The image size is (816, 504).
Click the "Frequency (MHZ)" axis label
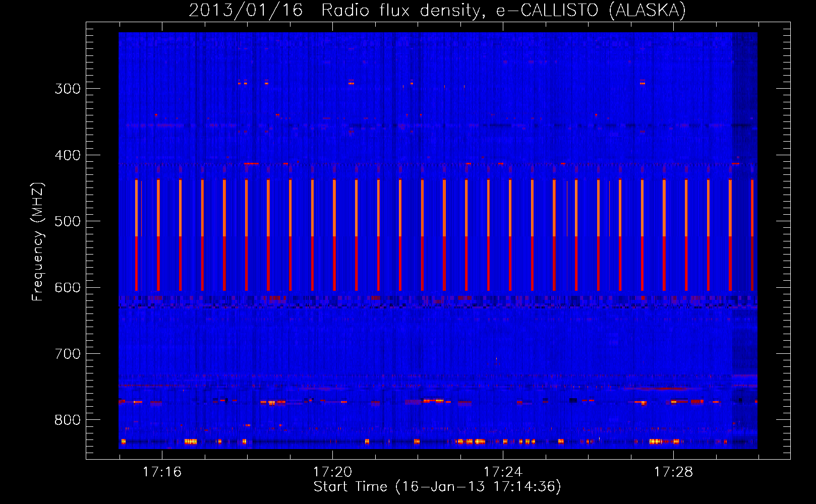(x=38, y=241)
